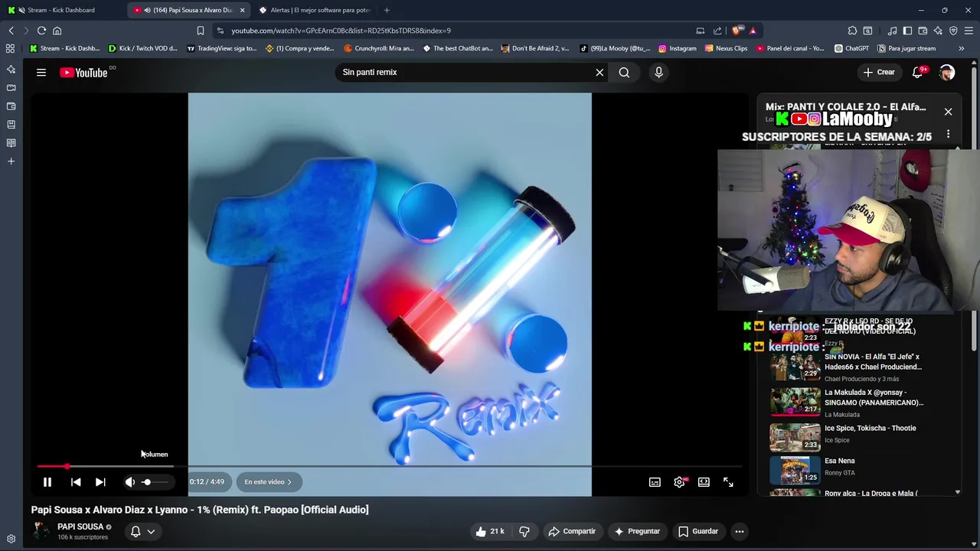The width and height of the screenshot is (980, 551).
Task: Go to the YouTube home logo
Action: (x=84, y=72)
